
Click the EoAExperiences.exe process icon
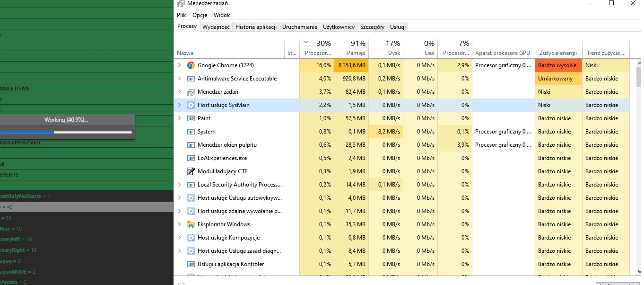(191, 158)
